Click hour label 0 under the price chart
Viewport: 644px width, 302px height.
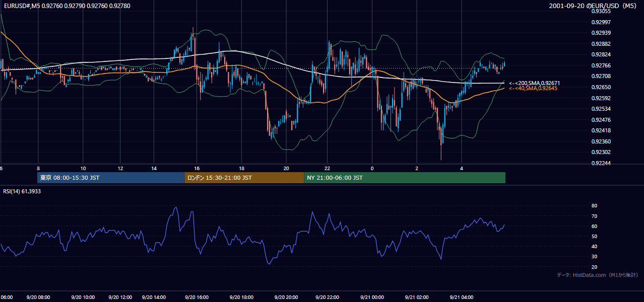(372, 169)
